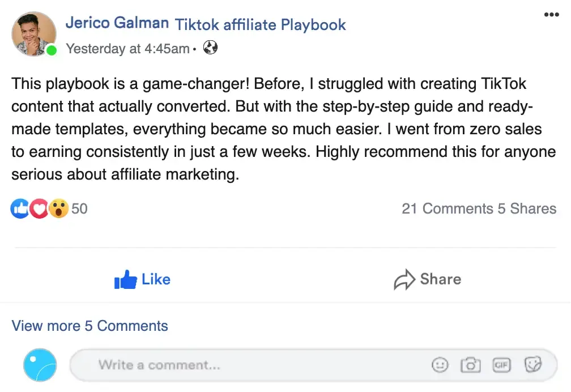Click the wow emoji reaction icon
The width and height of the screenshot is (571, 392).
pos(58,209)
